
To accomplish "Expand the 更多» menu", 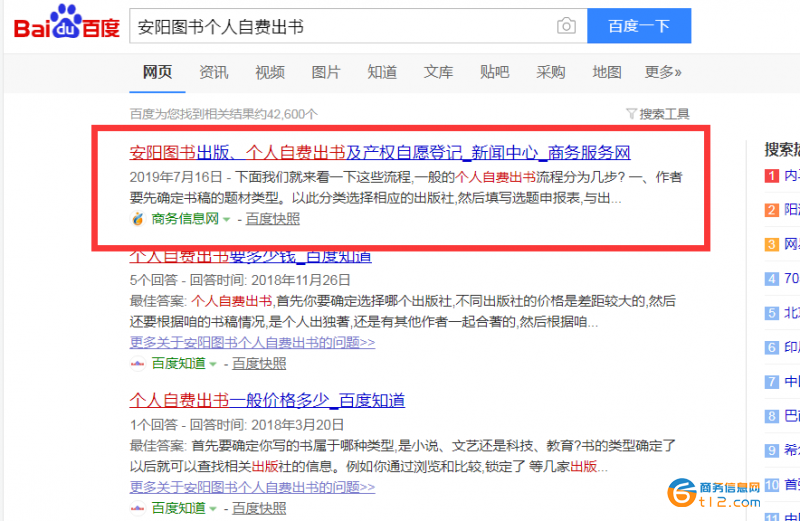I will (663, 72).
